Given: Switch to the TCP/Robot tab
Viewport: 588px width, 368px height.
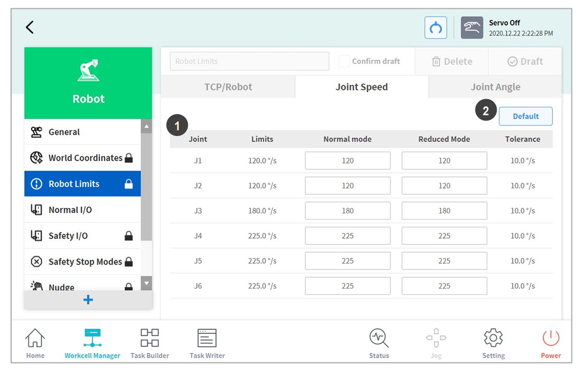Looking at the screenshot, I should 228,87.
